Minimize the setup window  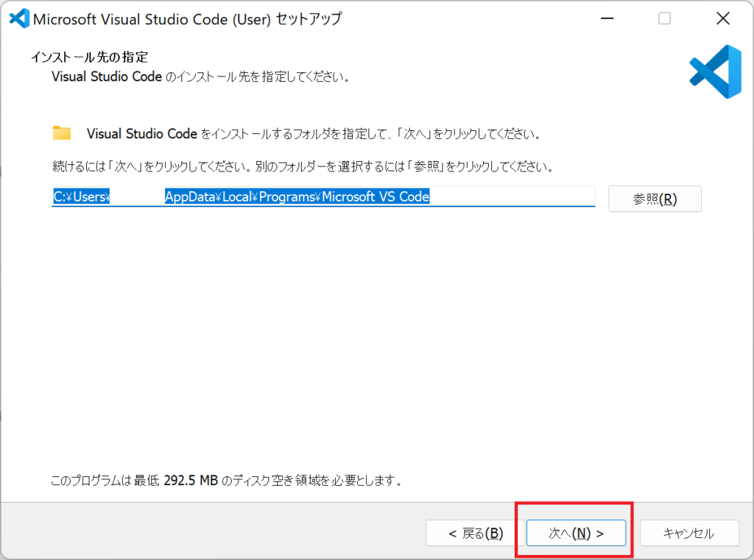point(607,18)
